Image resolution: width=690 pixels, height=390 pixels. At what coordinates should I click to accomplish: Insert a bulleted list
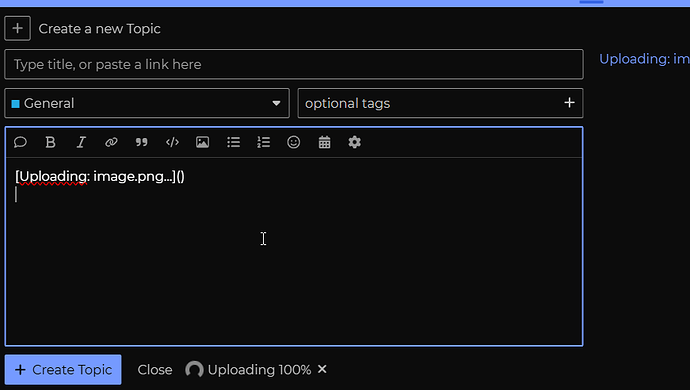(x=233, y=142)
